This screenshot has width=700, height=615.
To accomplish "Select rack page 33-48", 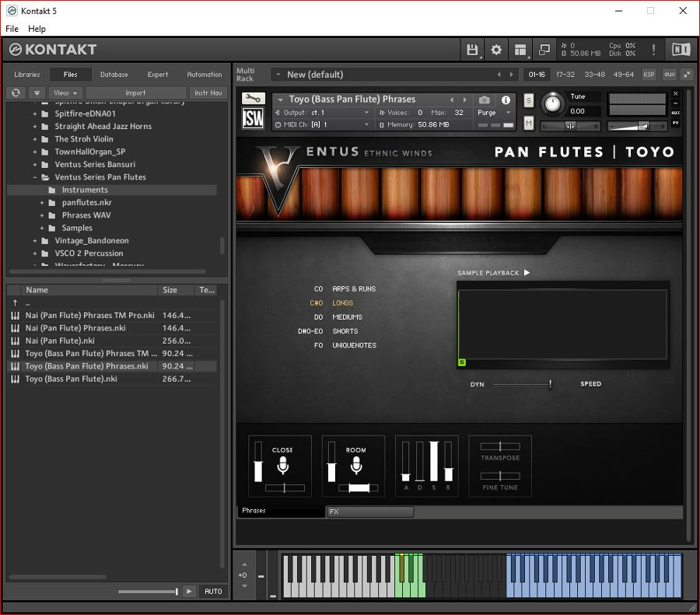I will pos(594,75).
